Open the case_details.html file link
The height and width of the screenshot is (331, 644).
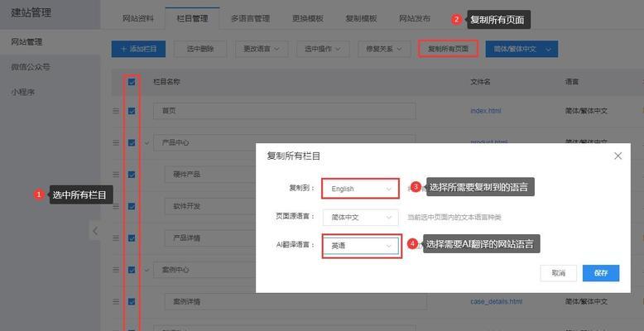pyautogui.click(x=496, y=302)
